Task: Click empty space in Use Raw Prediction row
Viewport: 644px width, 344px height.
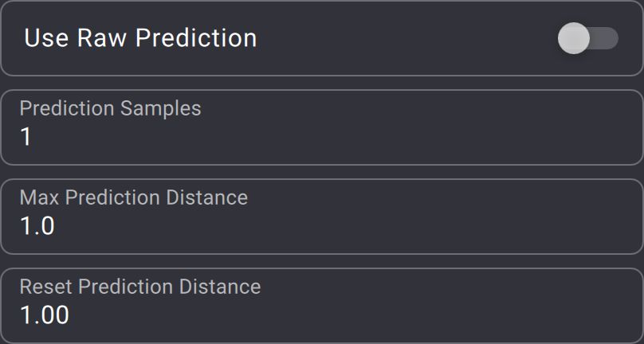Action: coord(399,38)
